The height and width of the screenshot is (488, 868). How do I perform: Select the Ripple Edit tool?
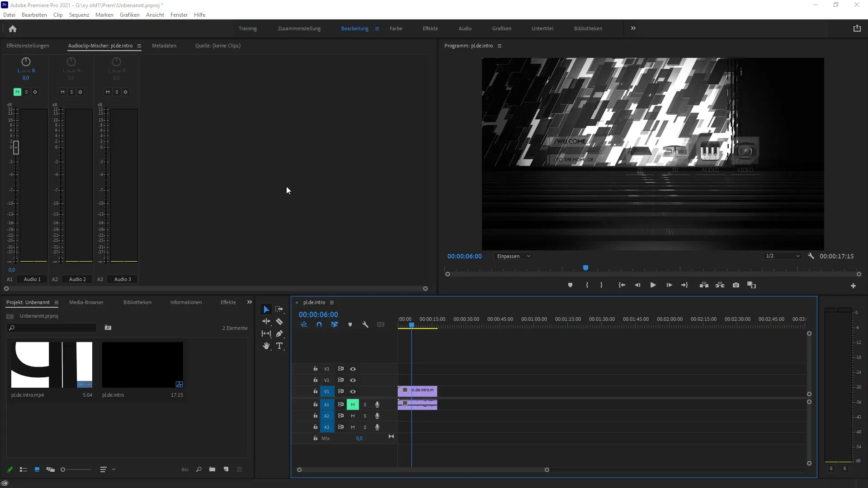tap(266, 322)
